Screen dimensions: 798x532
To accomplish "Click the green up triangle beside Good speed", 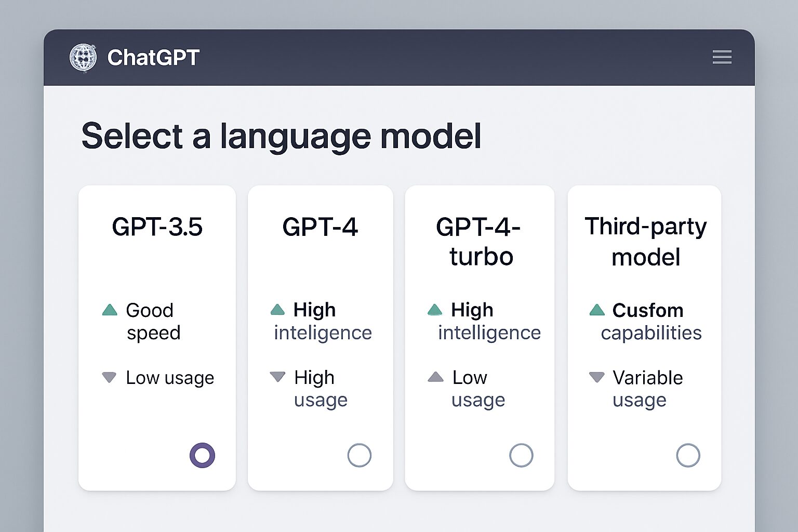I will [110, 310].
